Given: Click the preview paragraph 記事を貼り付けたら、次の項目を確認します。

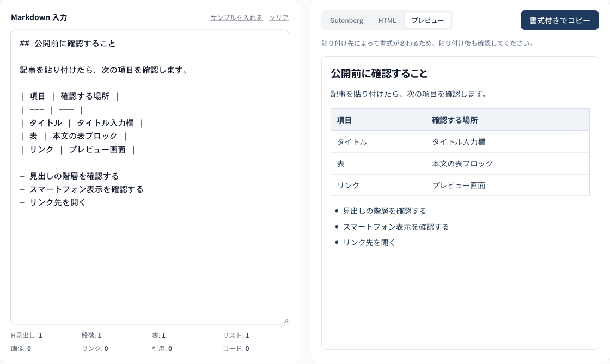Looking at the screenshot, I should pyautogui.click(x=409, y=94).
